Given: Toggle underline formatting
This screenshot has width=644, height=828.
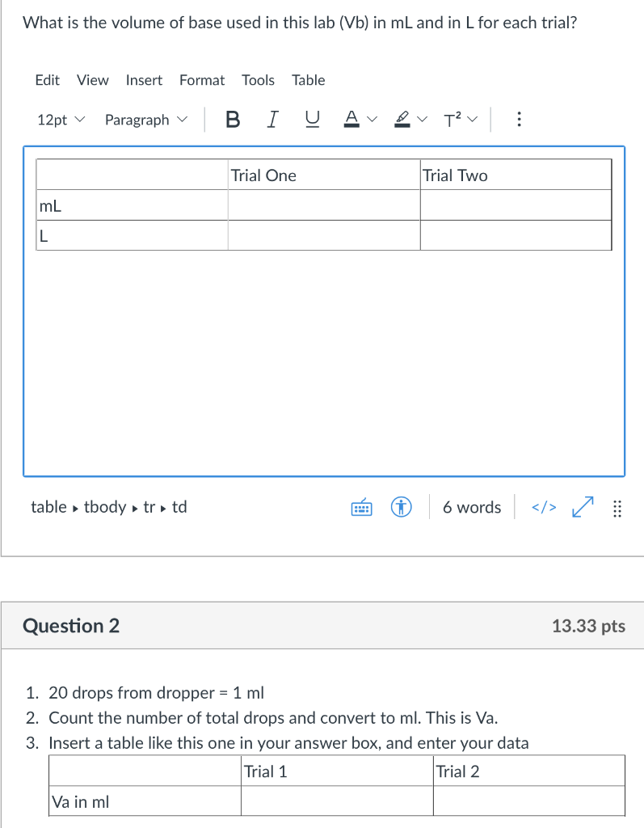Looking at the screenshot, I should 312,119.
